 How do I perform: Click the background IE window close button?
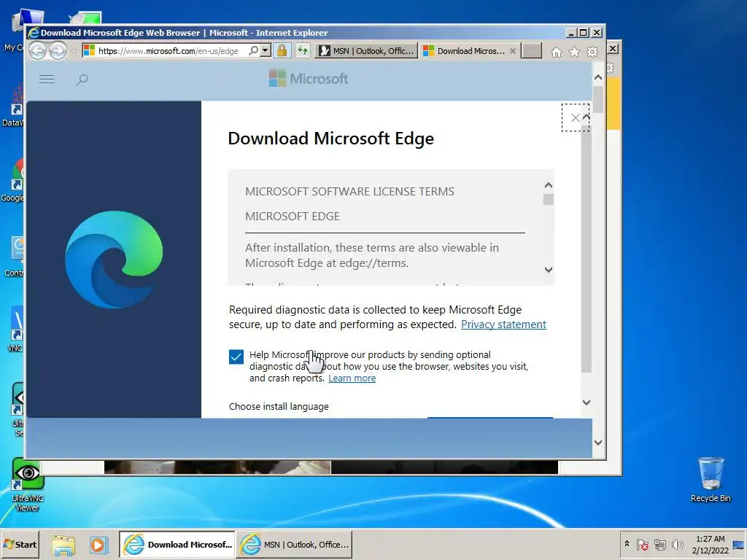tap(613, 49)
